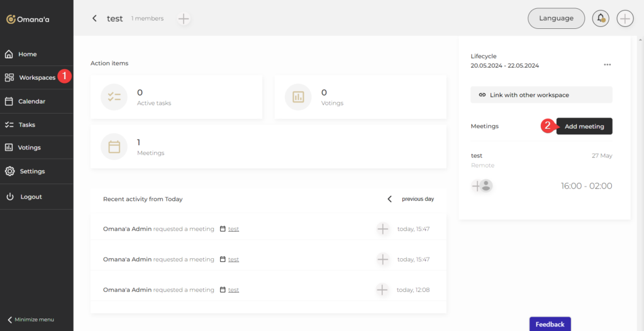Open Settings from the sidebar
Screen dimensions: 644x331
31,171
